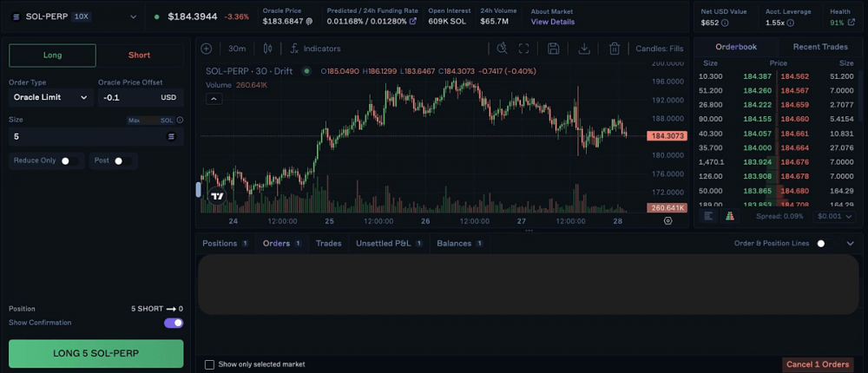Open the Balances tab
868x373 pixels.
[459, 244]
